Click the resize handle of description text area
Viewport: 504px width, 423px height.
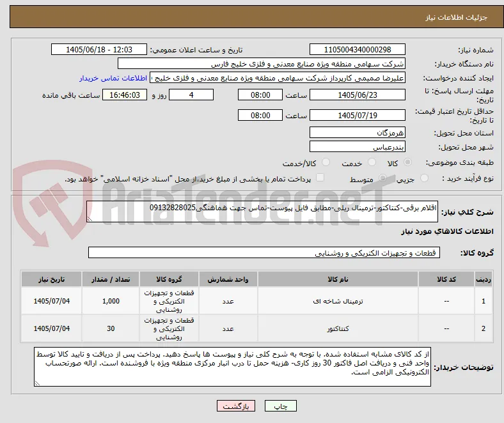[x=90, y=219]
